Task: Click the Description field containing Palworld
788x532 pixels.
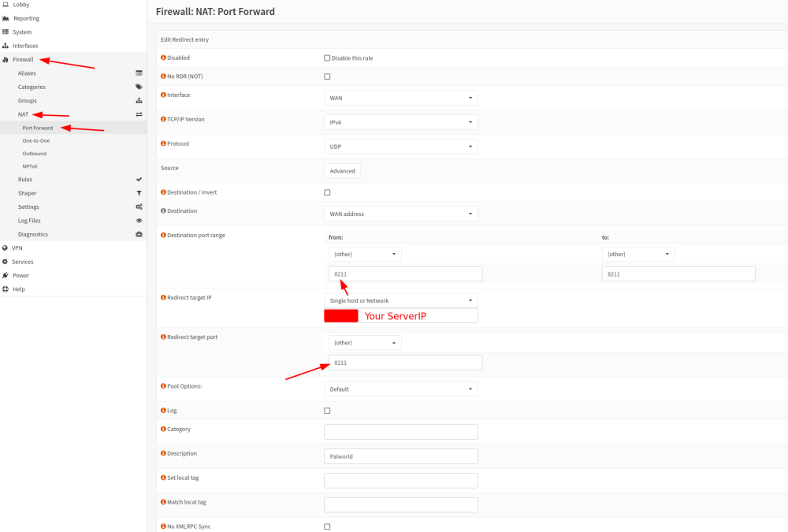Action: (400, 456)
